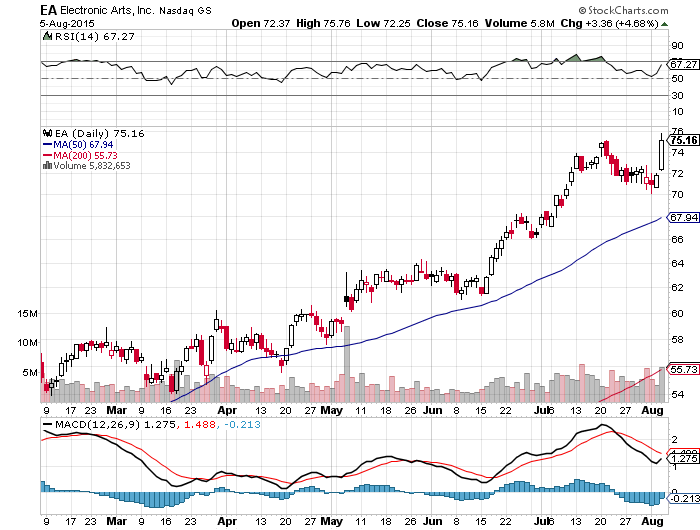Click the Open 72.37 value

tap(261, 23)
